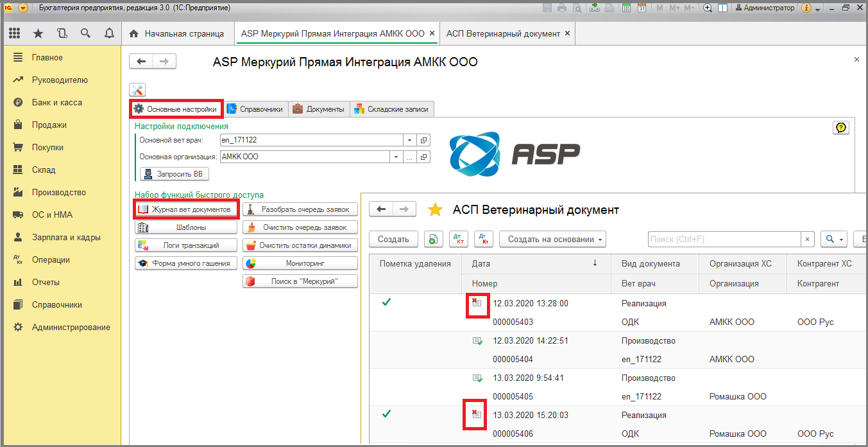Expand the Основной вет врач dropdown

(x=410, y=140)
